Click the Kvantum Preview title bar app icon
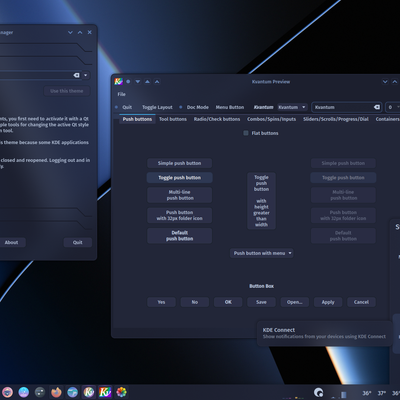This screenshot has height=400, width=400. (x=118, y=81)
